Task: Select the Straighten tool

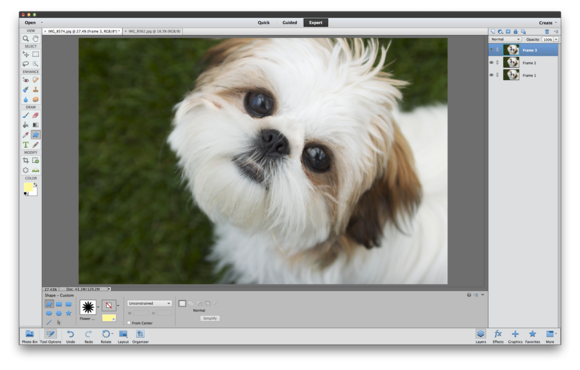Action: (x=36, y=170)
